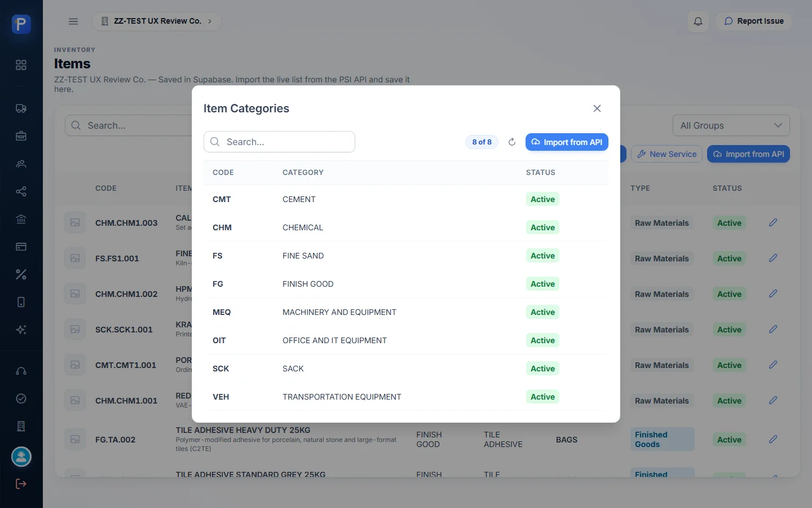Open the sparkles AI sidebar icon
The image size is (812, 508).
(21, 330)
